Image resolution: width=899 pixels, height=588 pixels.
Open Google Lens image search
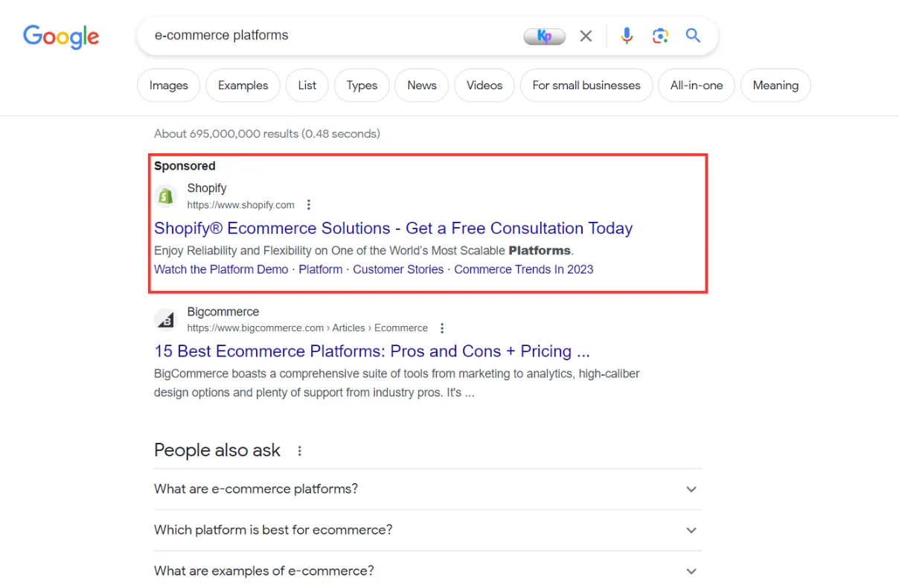pos(660,35)
